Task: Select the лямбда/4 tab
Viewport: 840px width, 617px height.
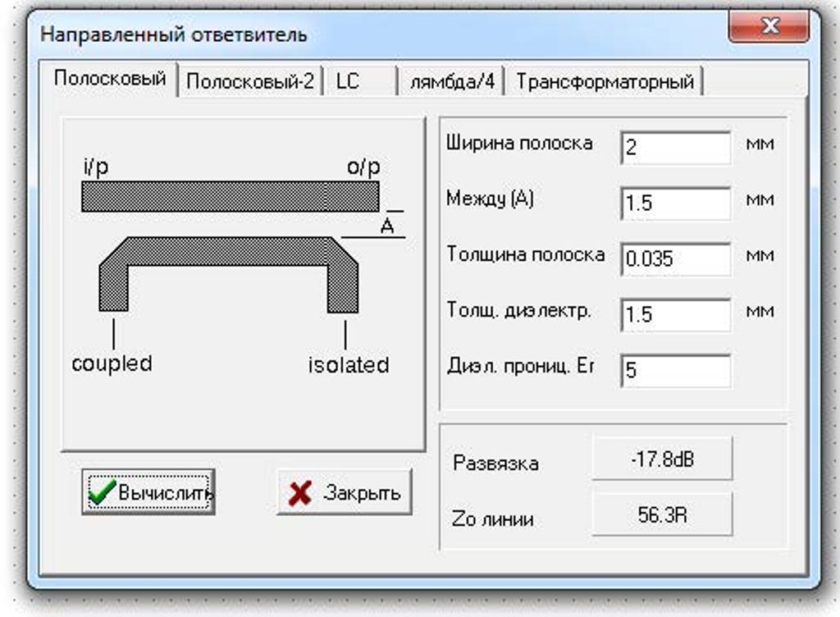Action: click(451, 82)
